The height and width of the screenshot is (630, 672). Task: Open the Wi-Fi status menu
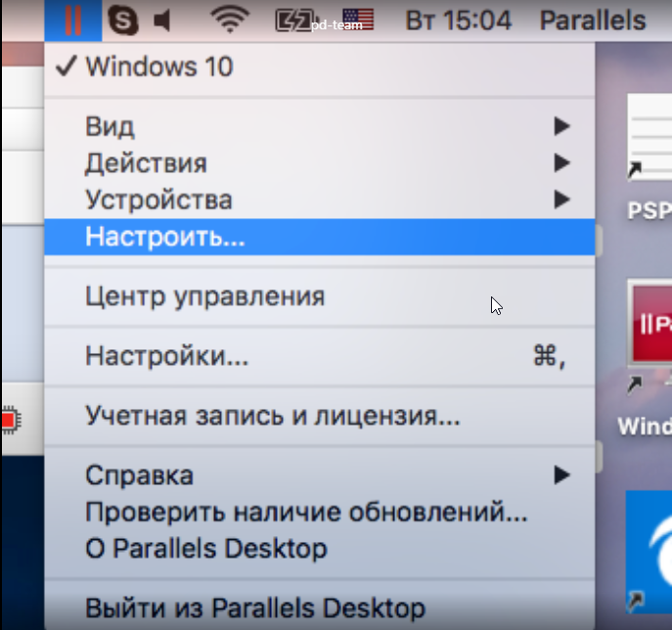tap(229, 20)
